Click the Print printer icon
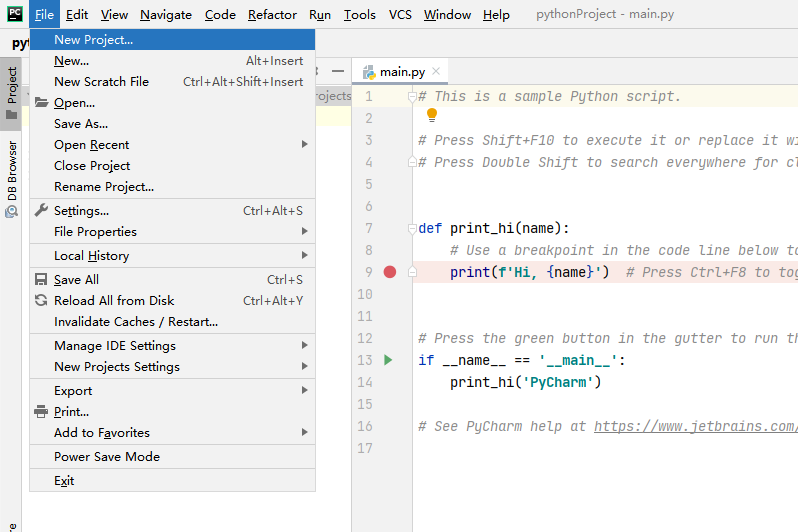 (x=41, y=411)
